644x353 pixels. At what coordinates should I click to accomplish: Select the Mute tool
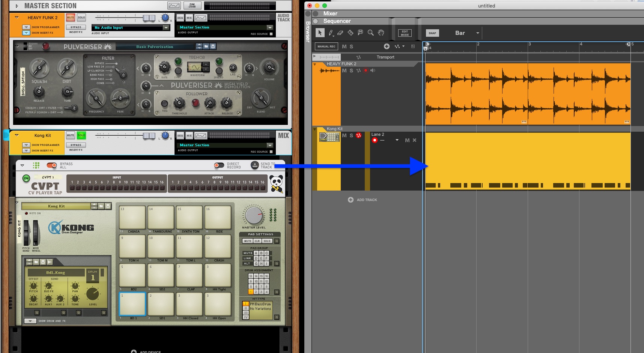point(360,33)
